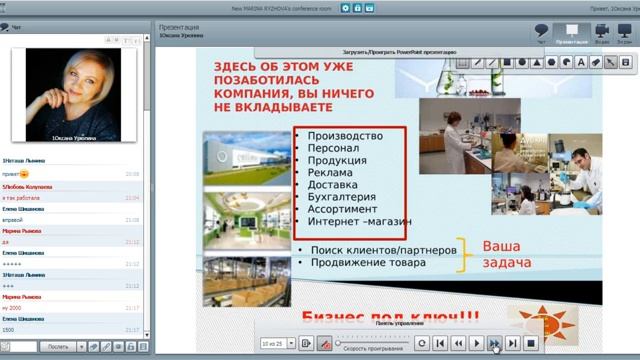The height and width of the screenshot is (360, 640).
Task: Select the text A tool
Action: [x=581, y=62]
